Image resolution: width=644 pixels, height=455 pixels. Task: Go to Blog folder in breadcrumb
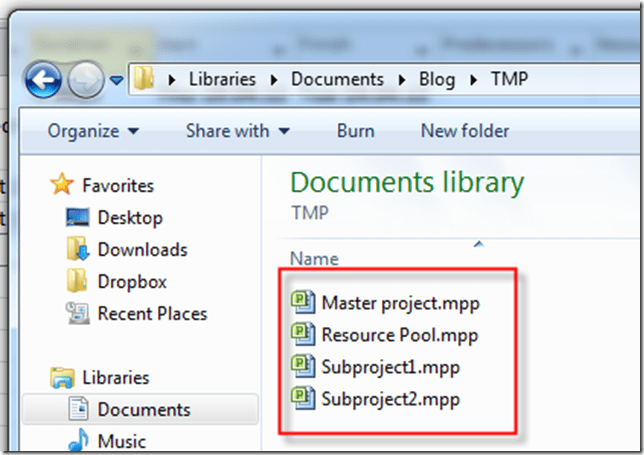tap(435, 79)
